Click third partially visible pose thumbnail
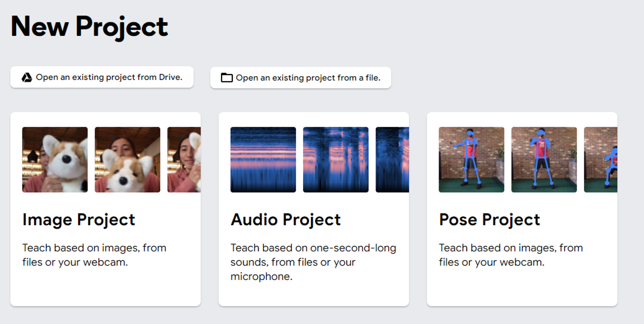644x324 pixels. 601,160
